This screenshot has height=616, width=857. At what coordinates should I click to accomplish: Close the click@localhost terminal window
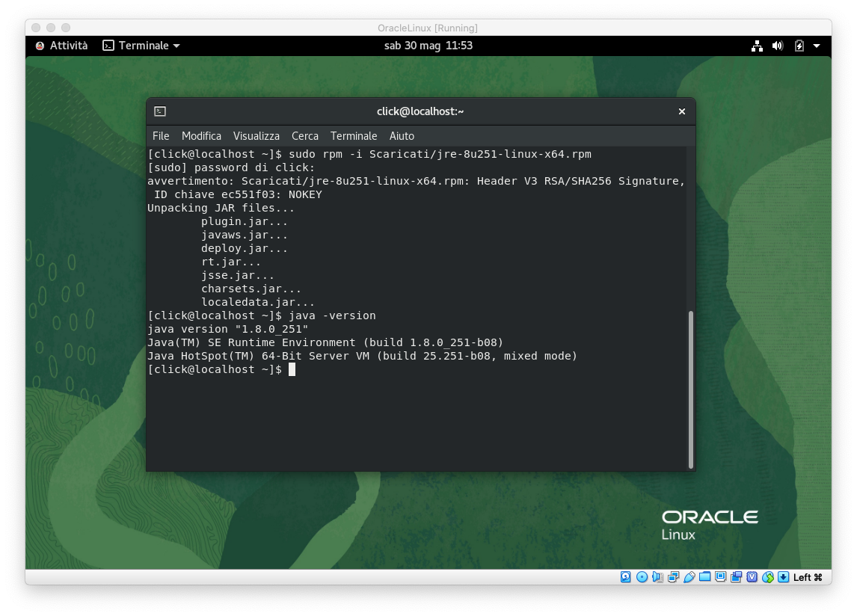coord(681,111)
